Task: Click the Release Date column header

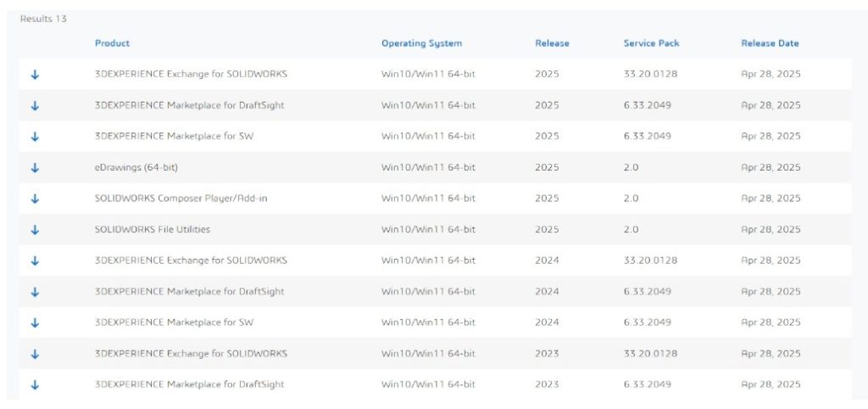Action: point(770,43)
